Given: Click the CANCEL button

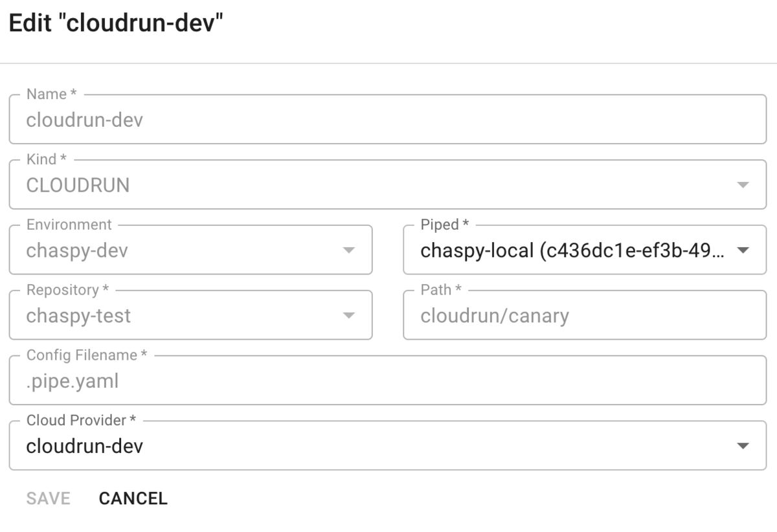Looking at the screenshot, I should [x=133, y=498].
